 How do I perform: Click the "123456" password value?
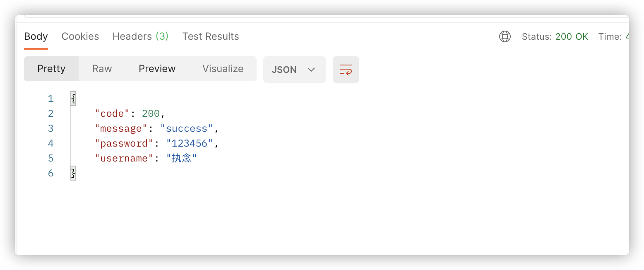pos(190,143)
